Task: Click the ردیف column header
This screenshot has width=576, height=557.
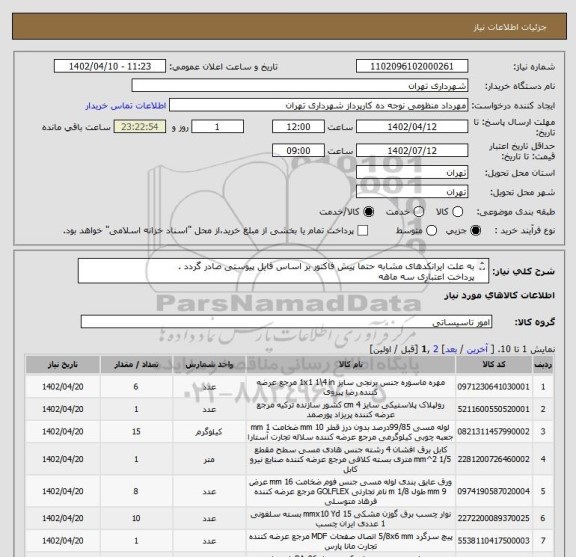Action: pos(543,364)
